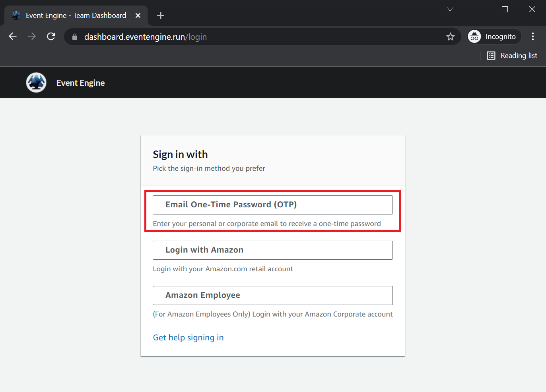Minimize the browser window

click(x=478, y=9)
